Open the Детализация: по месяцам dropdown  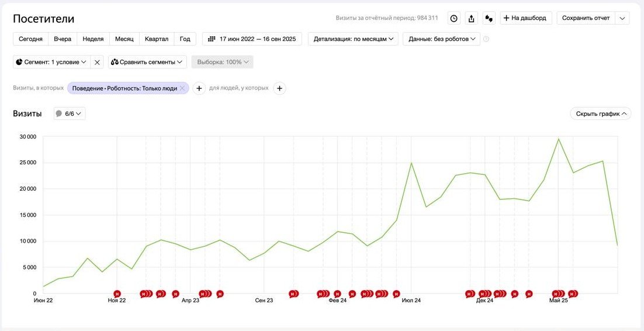coord(353,39)
